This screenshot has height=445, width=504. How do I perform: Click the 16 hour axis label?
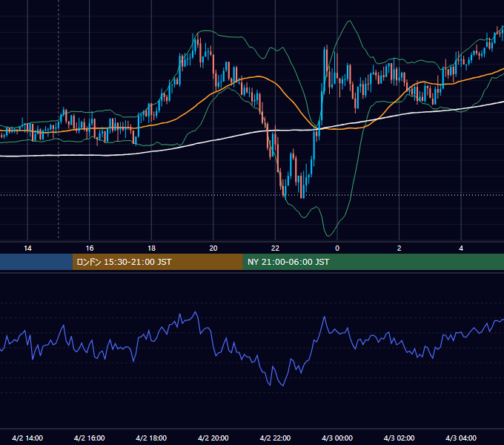(90, 248)
